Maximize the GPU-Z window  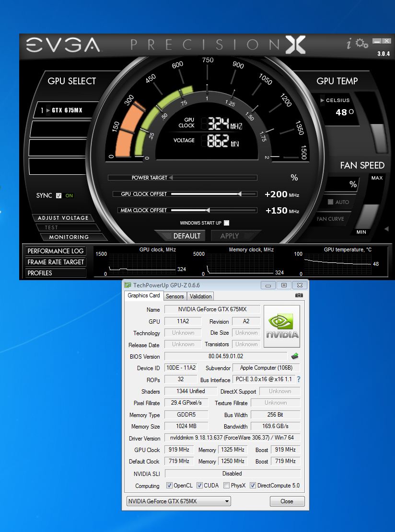(x=284, y=285)
